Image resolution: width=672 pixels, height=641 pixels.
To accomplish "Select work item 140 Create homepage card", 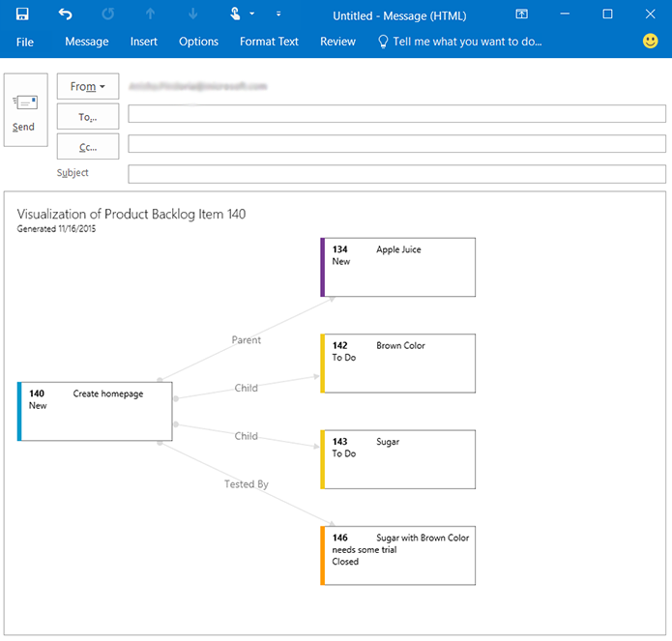I will point(95,411).
